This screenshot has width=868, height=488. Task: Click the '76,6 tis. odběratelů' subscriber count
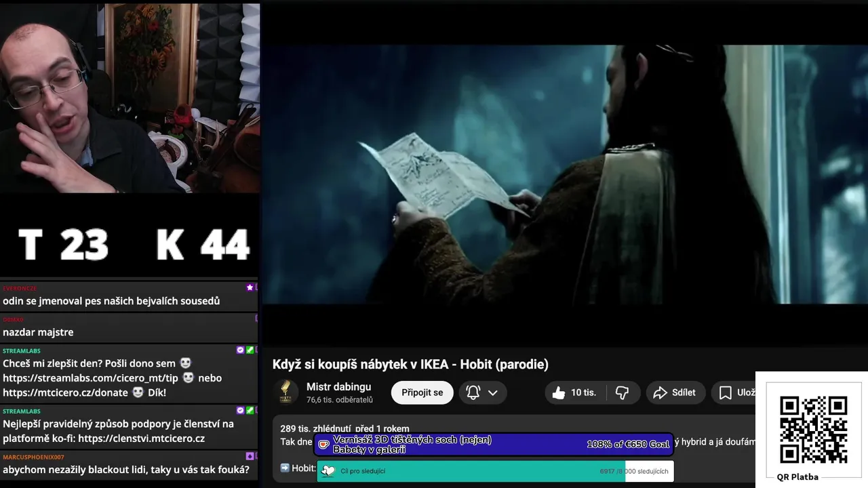(340, 400)
